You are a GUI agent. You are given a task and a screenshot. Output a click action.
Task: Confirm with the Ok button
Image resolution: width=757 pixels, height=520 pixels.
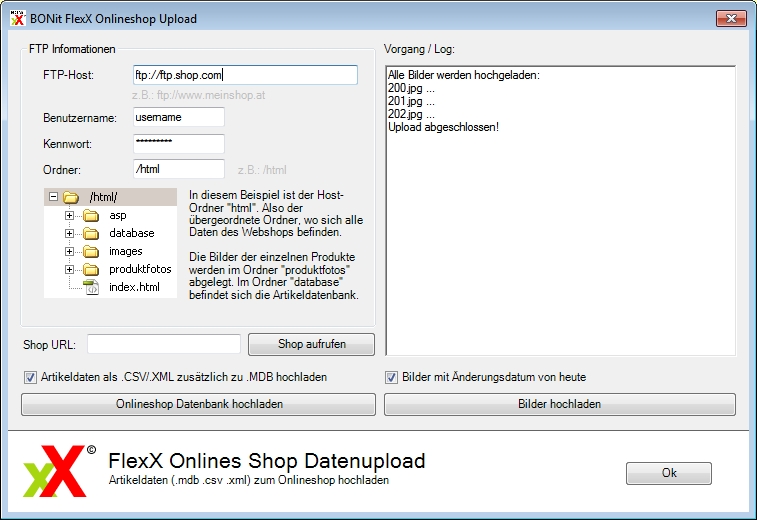pyautogui.click(x=669, y=473)
